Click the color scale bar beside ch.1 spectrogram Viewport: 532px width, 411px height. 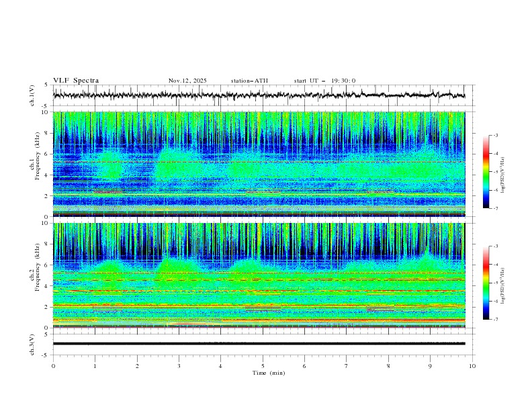click(486, 172)
